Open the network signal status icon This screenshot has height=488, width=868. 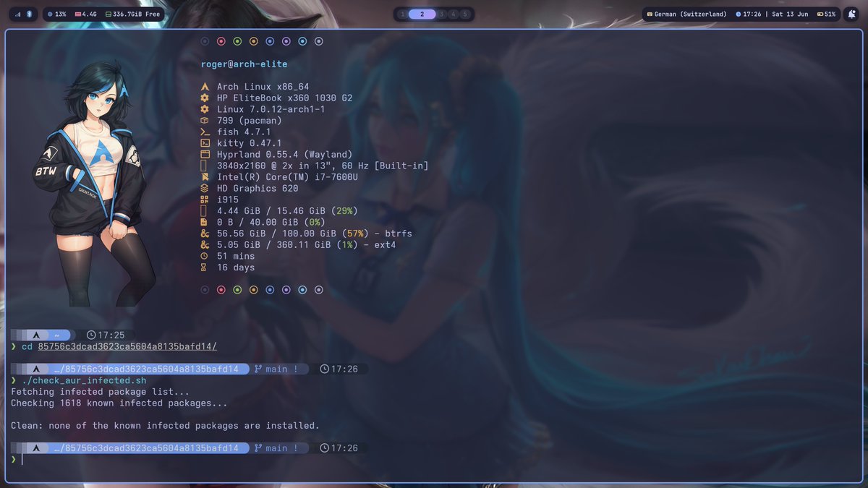[x=18, y=14]
